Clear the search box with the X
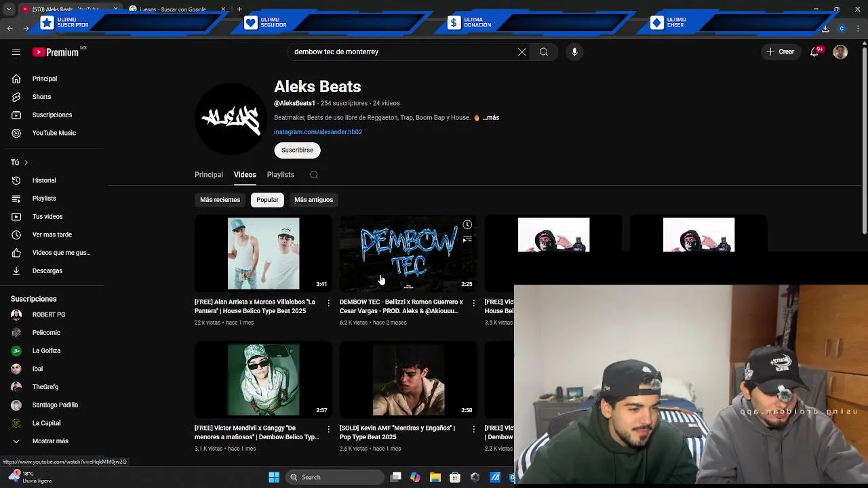868x488 pixels. pyautogui.click(x=522, y=52)
